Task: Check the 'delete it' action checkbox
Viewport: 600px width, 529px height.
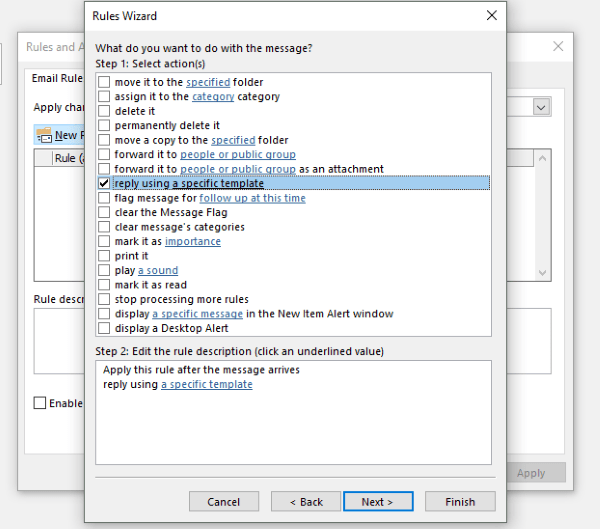Action: pyautogui.click(x=104, y=111)
